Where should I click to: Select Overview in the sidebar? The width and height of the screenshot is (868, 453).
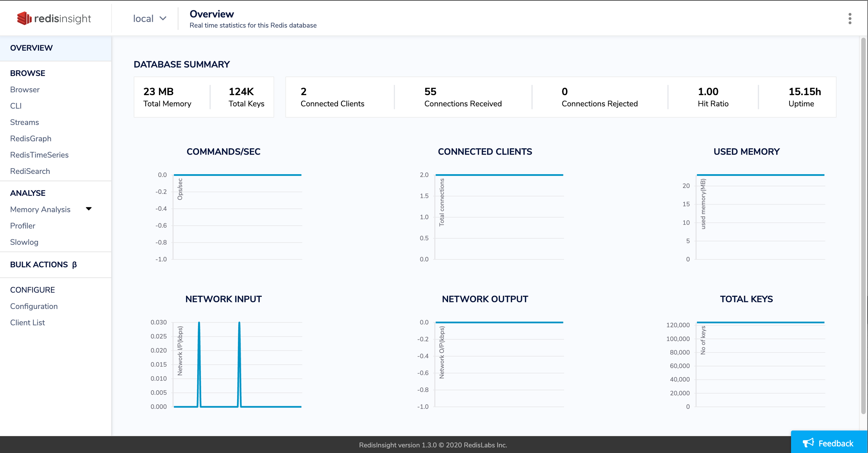31,48
